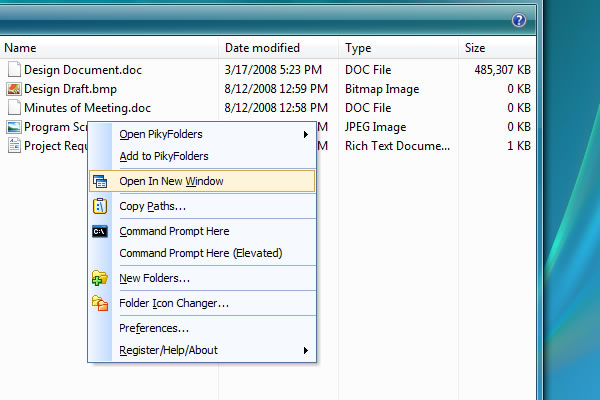
Task: Select the file named Project Requ
Action: pos(55,146)
